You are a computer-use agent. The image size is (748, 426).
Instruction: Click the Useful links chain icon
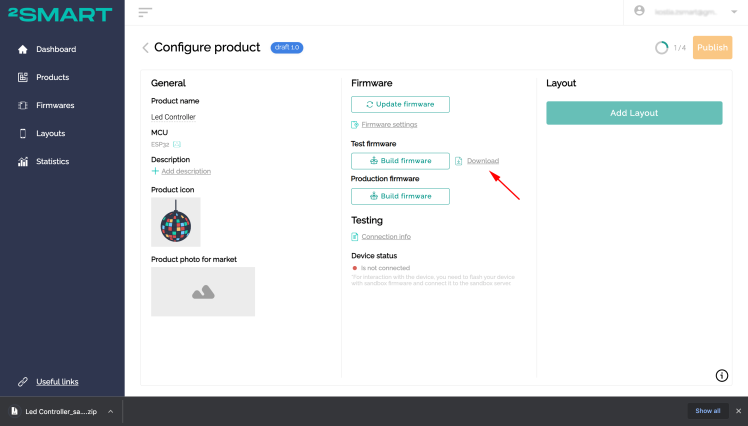[22, 381]
